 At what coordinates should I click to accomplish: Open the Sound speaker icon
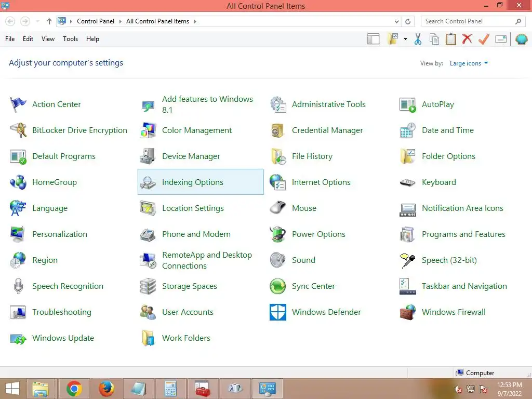(x=277, y=260)
